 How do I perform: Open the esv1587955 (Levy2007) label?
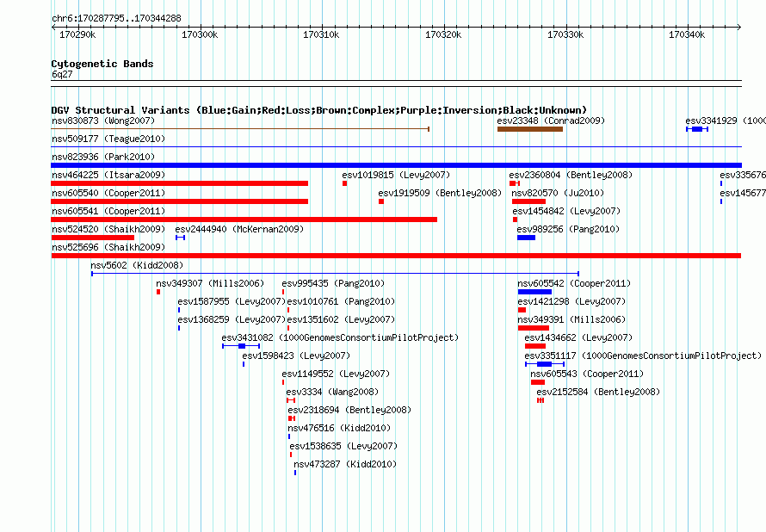(x=232, y=301)
